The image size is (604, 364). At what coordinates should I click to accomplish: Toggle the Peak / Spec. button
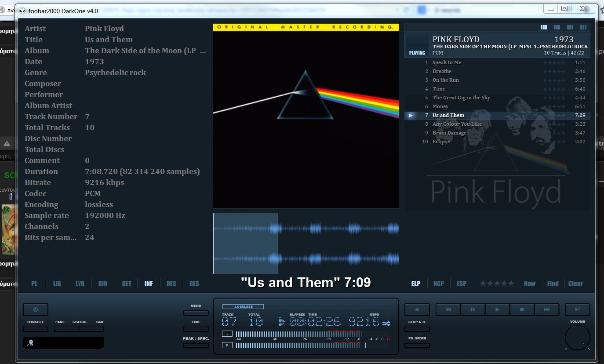click(x=196, y=346)
